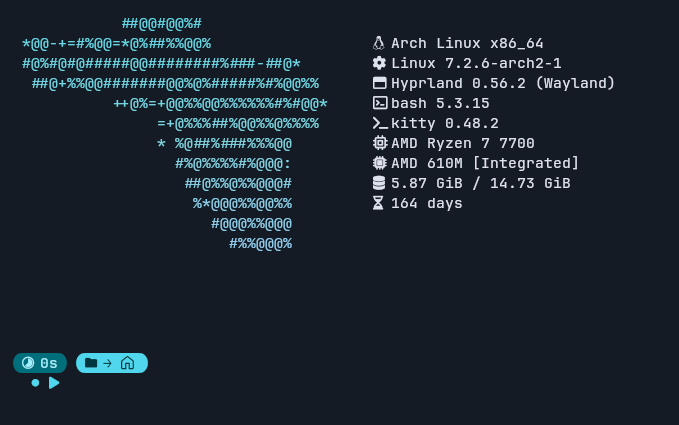
Task: Click the "0s" command duration text
Action: [49, 363]
